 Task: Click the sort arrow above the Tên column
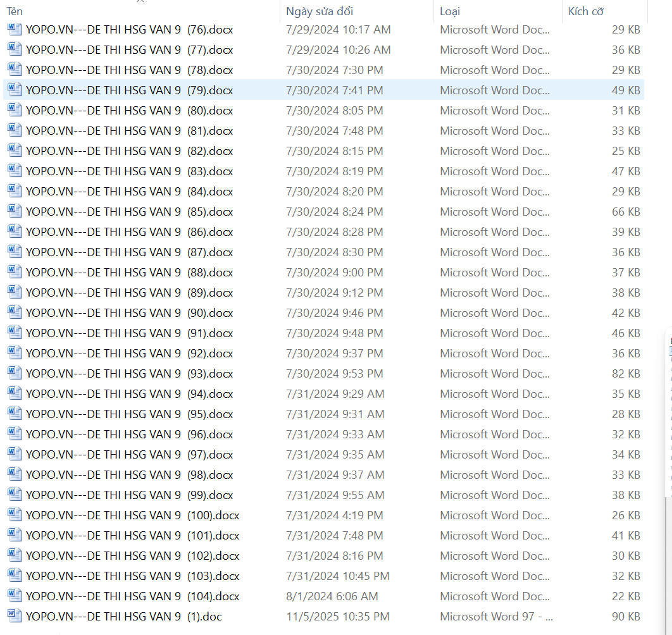140,2
